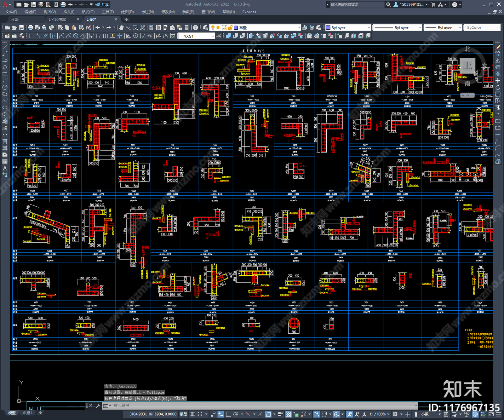The width and height of the screenshot is (504, 420).
Task: Select the Move modify tool
Action: (498, 80)
